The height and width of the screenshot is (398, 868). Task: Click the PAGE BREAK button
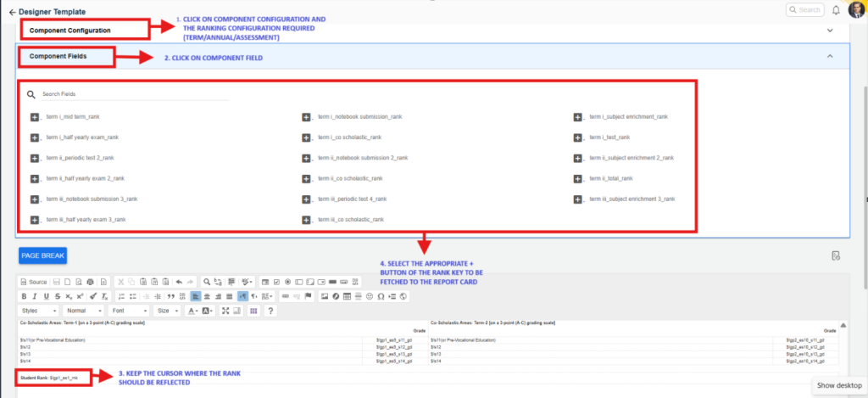coord(42,255)
